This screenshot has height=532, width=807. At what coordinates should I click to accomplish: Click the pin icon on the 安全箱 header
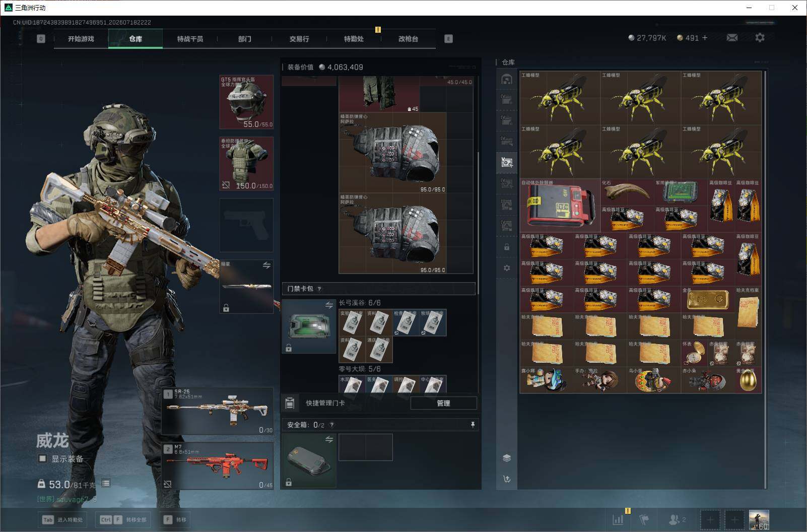pyautogui.click(x=473, y=425)
